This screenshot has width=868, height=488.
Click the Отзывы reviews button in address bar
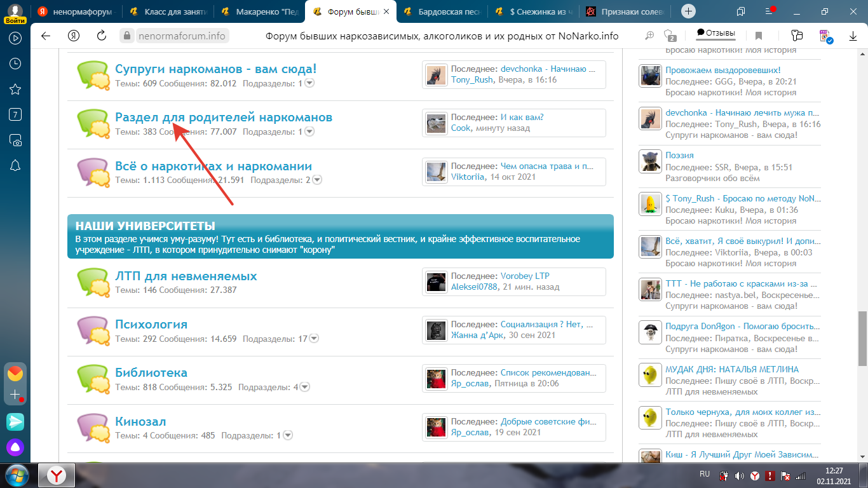click(x=715, y=33)
